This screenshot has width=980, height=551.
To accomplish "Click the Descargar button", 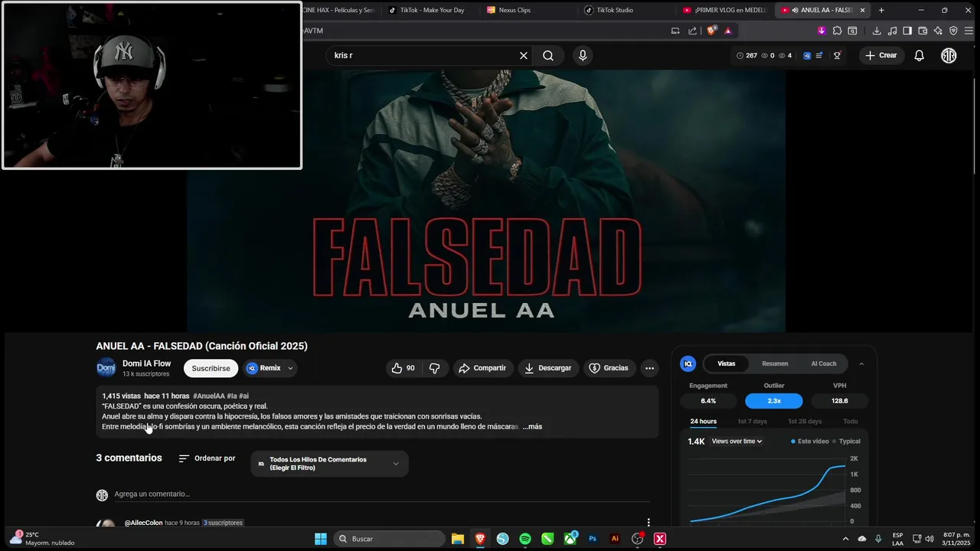I will pos(547,368).
